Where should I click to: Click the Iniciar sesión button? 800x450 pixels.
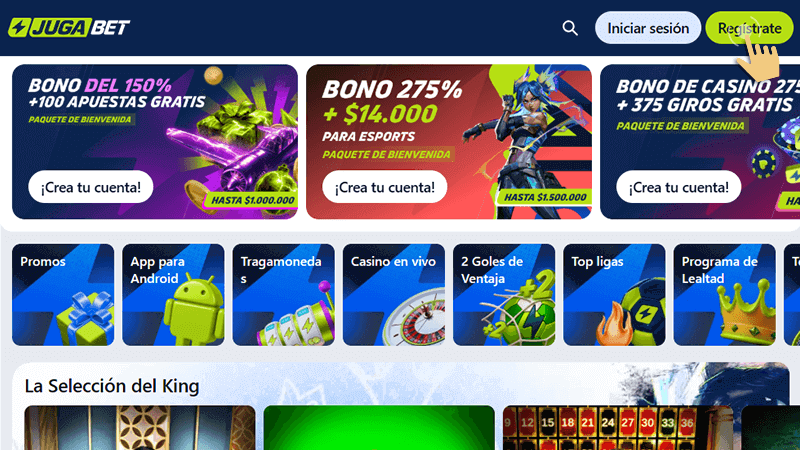(x=648, y=28)
